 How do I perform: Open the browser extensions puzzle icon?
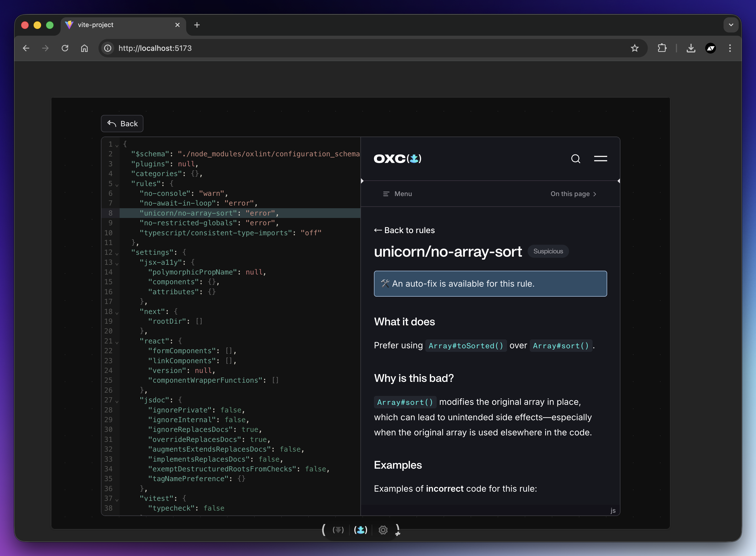(x=662, y=48)
